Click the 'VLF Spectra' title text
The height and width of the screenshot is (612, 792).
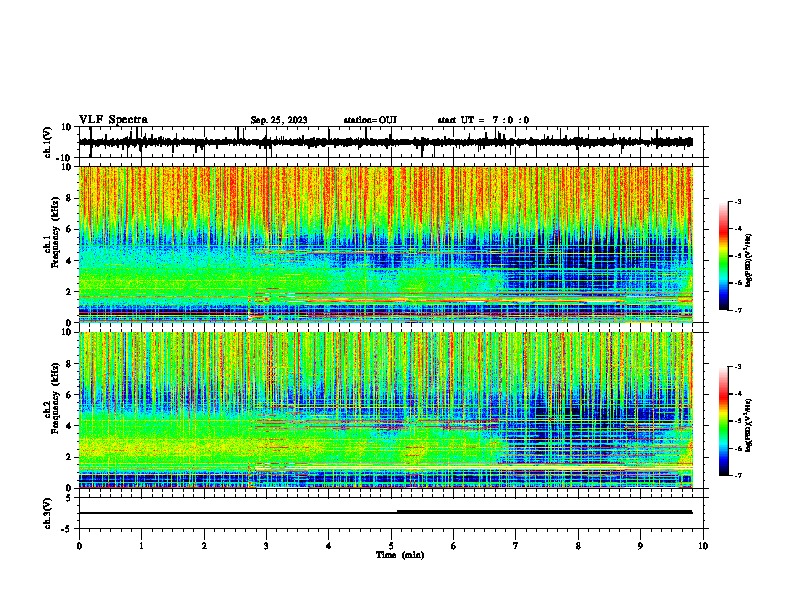tap(113, 120)
